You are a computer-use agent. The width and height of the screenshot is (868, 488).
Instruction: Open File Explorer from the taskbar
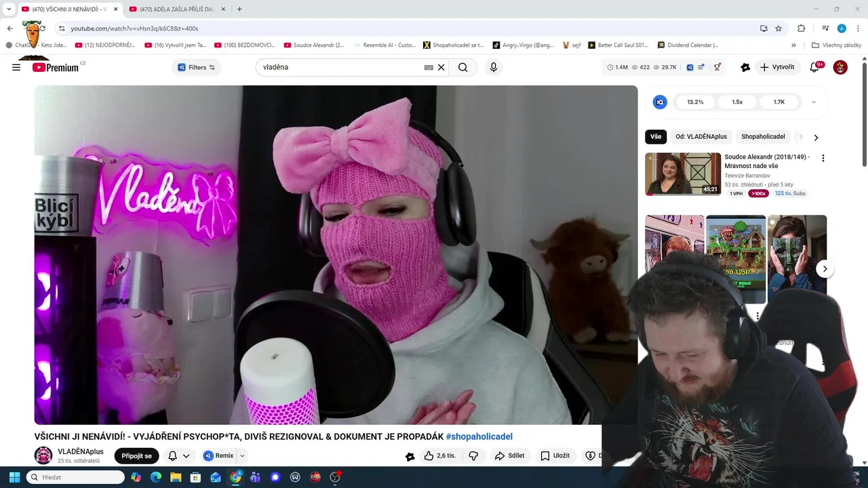tap(175, 477)
